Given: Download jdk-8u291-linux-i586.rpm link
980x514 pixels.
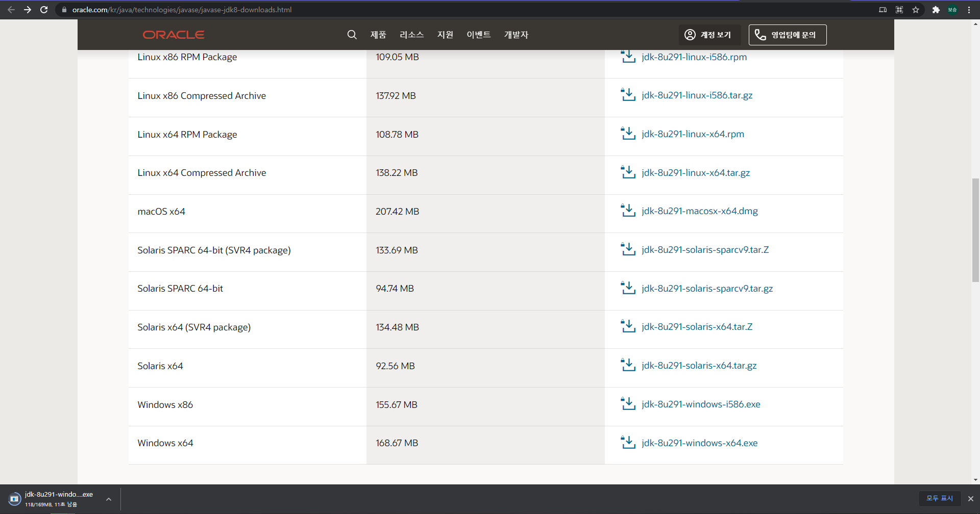Looking at the screenshot, I should (x=694, y=57).
